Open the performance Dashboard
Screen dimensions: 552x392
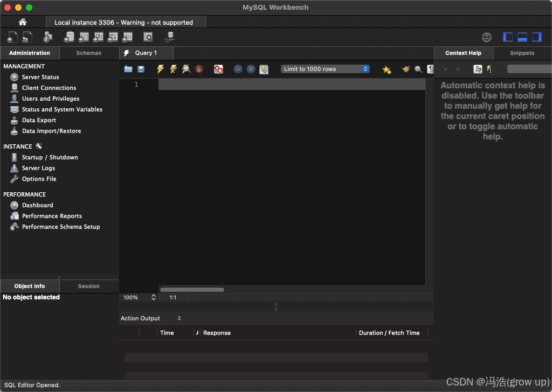37,205
